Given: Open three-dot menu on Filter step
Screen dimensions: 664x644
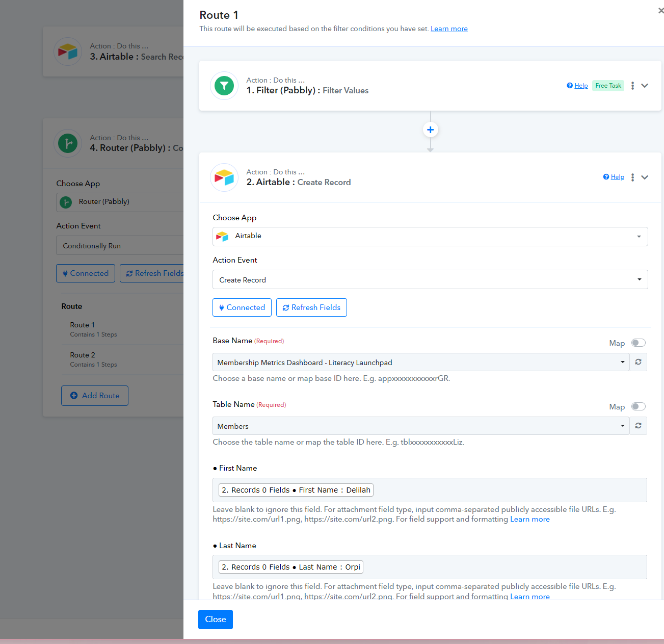Looking at the screenshot, I should tap(632, 86).
